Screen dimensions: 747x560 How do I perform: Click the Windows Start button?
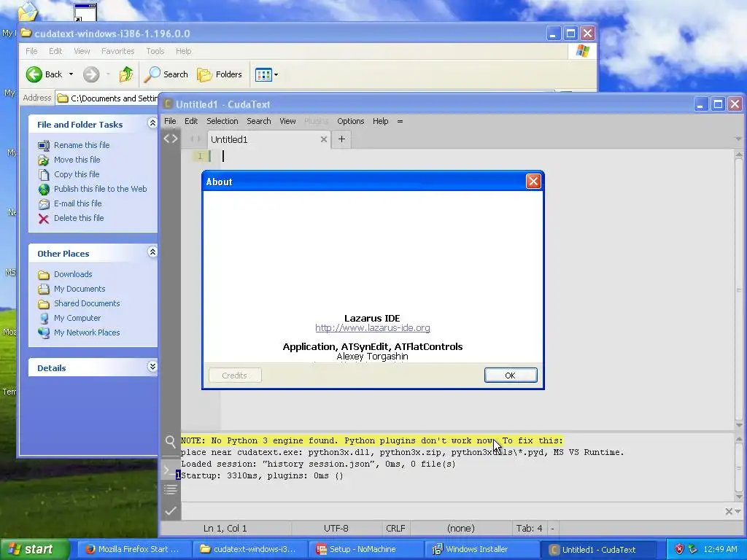pos(34,550)
